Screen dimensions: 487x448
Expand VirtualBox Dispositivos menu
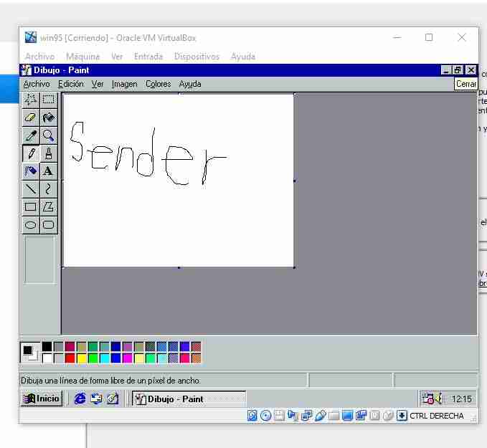(197, 57)
